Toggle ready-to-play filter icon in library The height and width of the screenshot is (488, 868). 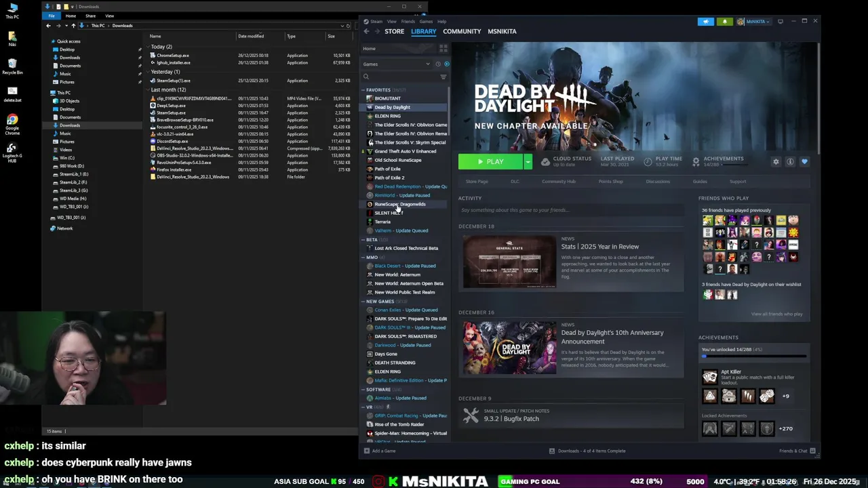coord(446,64)
